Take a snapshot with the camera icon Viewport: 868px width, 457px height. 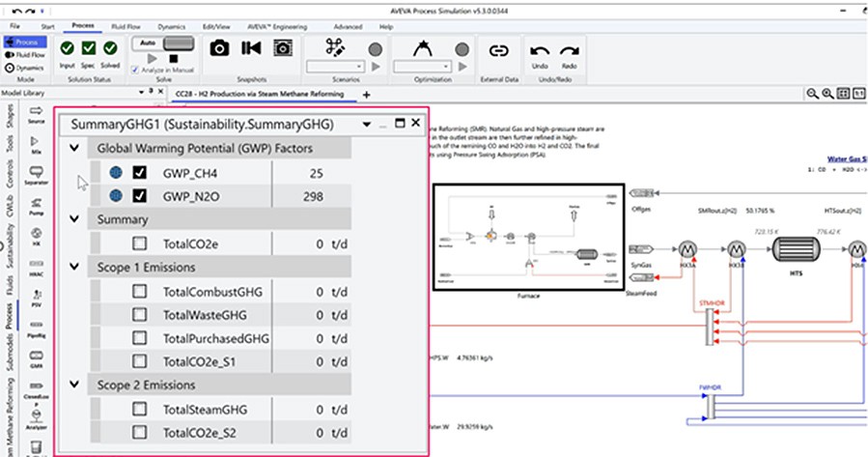coord(219,48)
